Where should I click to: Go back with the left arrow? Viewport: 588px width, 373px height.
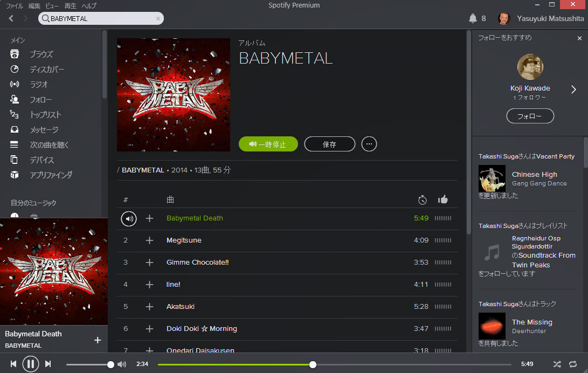11,18
